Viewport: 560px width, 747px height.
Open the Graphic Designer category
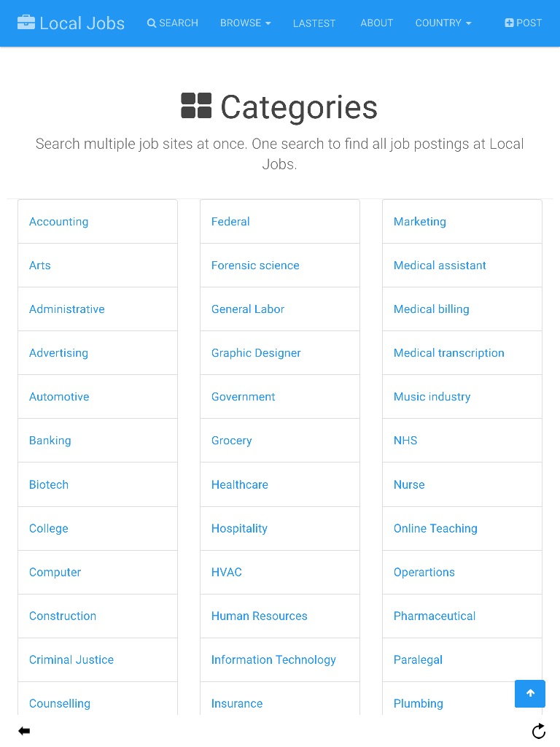click(x=256, y=353)
